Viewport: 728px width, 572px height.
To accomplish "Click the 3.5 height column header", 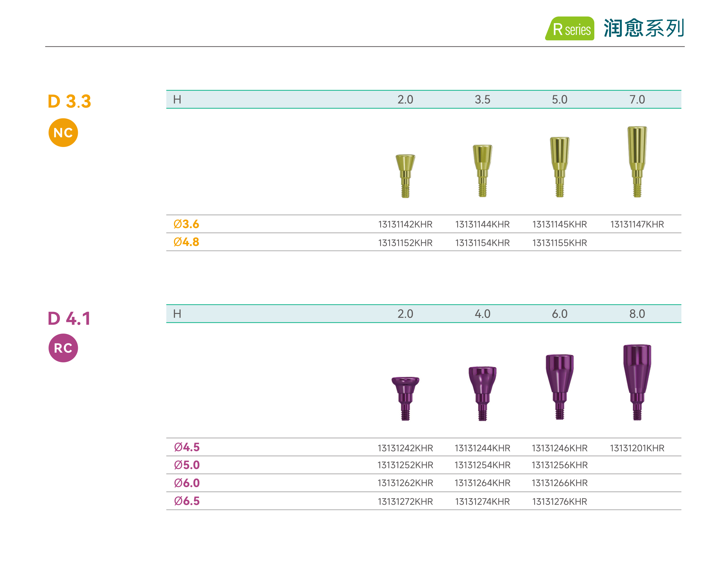I will point(482,100).
